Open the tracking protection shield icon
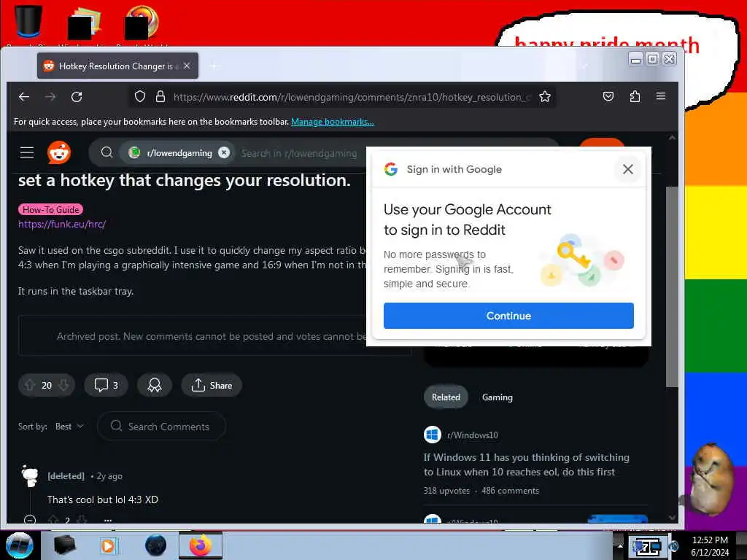Viewport: 747px width, 560px height. coord(139,97)
